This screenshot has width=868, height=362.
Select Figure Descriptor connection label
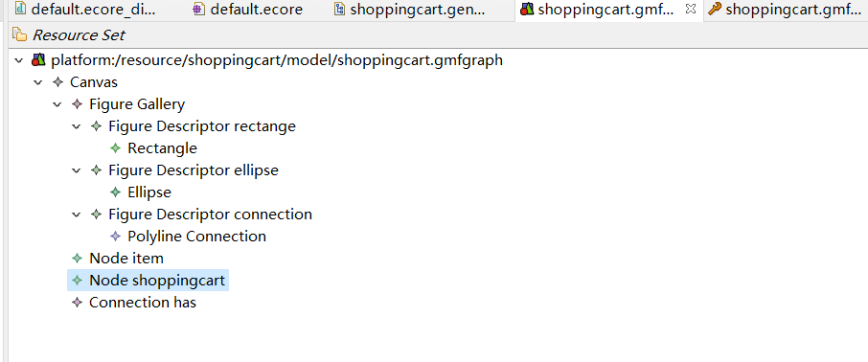tap(211, 215)
